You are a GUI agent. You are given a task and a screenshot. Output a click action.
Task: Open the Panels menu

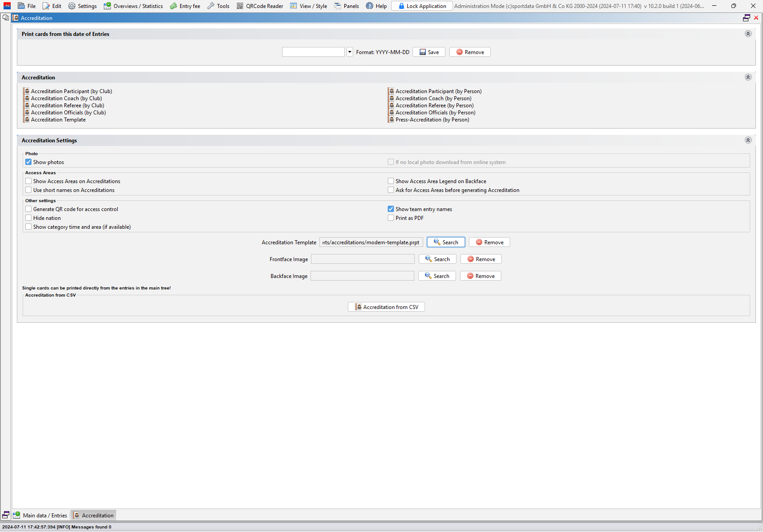347,6
